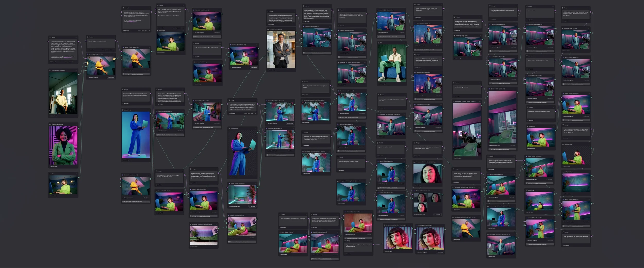Click the move neon lights behind couch text field

[x=293, y=221]
